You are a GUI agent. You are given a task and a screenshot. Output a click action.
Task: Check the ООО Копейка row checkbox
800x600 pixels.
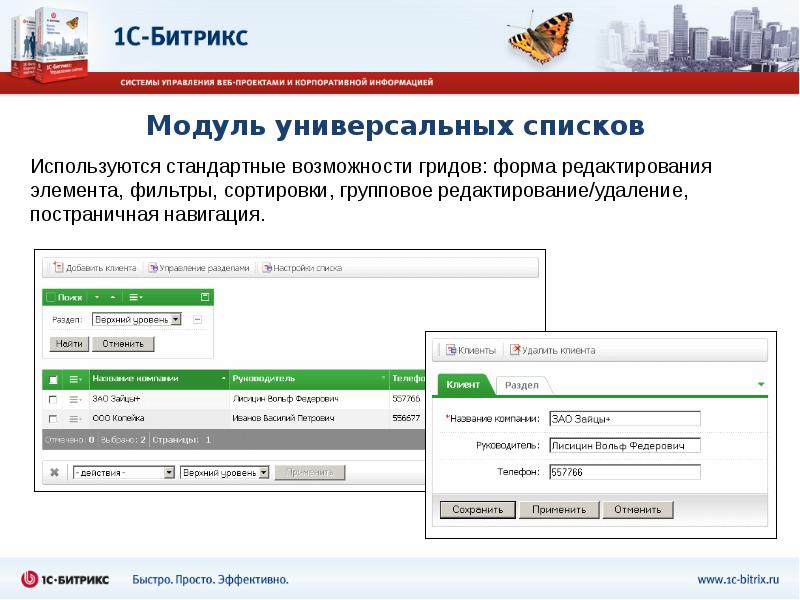53,419
